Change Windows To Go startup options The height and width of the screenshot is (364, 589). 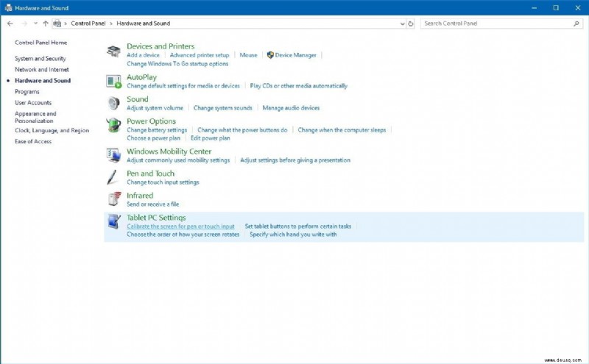pos(177,64)
